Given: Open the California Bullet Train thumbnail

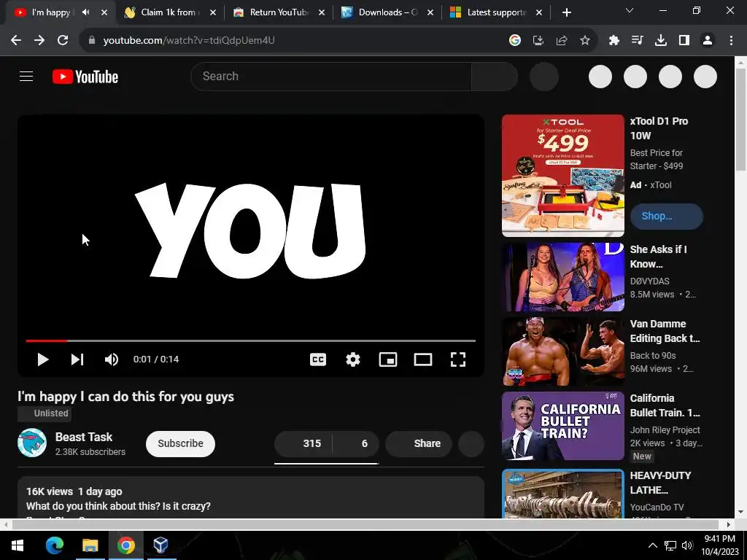Looking at the screenshot, I should click(x=562, y=426).
